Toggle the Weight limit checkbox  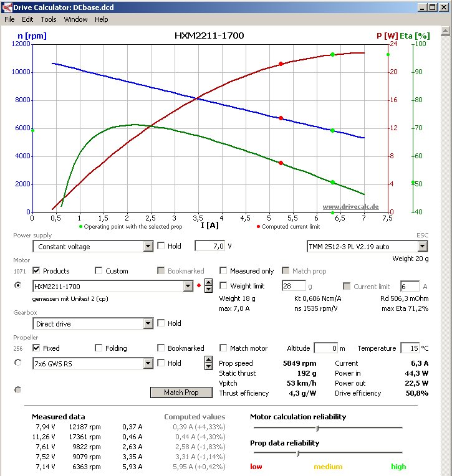pos(223,286)
